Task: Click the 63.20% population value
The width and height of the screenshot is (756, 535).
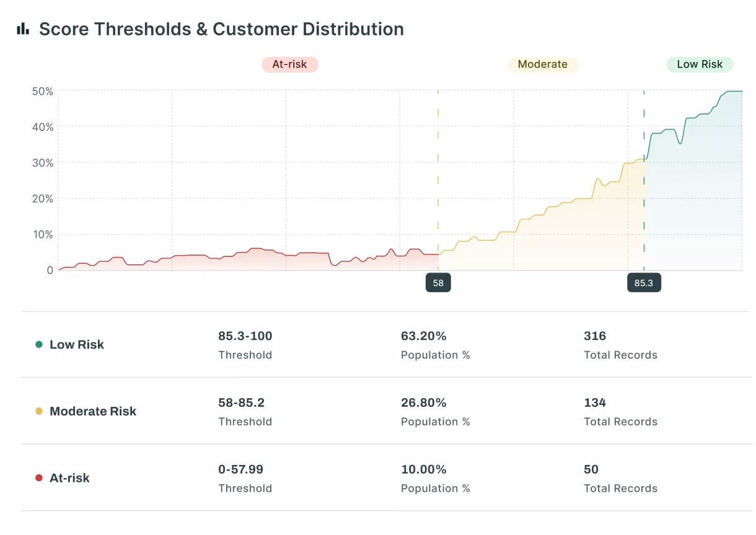Action: [423, 336]
